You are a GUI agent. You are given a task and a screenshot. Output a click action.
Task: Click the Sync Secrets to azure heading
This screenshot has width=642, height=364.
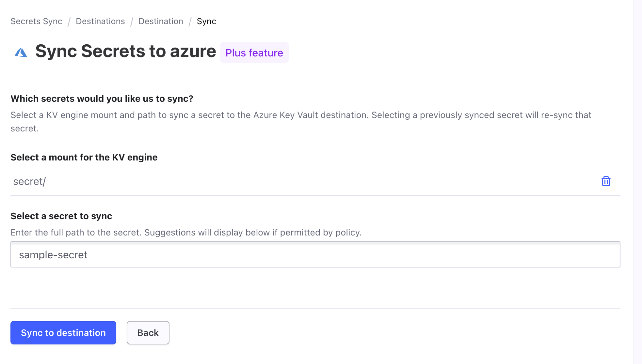pyautogui.click(x=125, y=51)
